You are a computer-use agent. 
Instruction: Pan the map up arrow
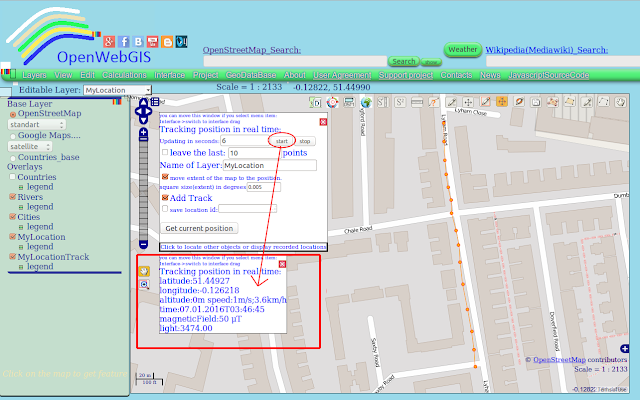point(143,102)
